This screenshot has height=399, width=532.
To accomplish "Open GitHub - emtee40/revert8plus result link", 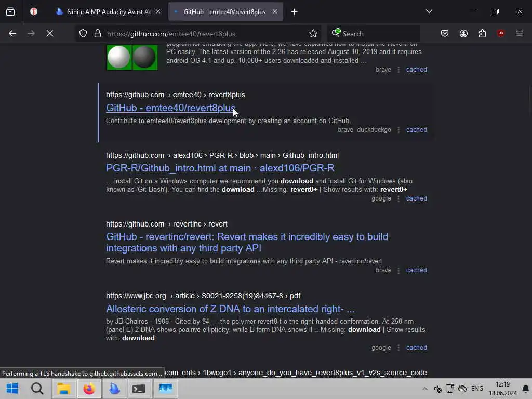I will (170, 108).
